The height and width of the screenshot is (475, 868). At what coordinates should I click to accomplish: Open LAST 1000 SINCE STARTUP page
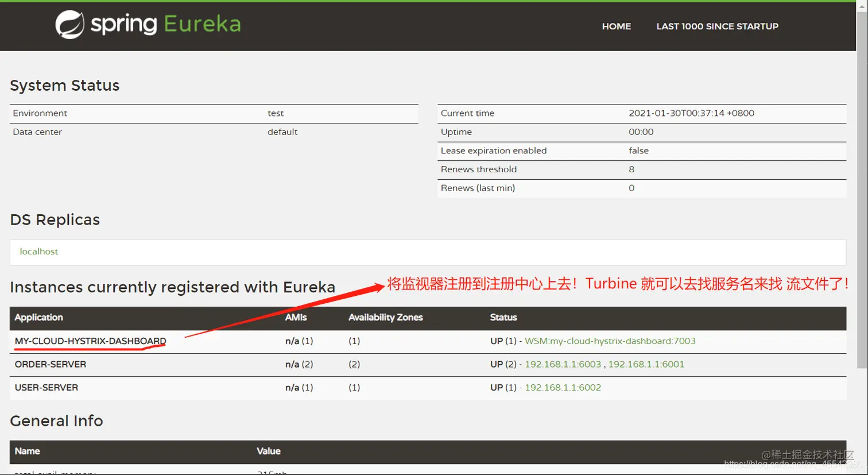pos(717,26)
